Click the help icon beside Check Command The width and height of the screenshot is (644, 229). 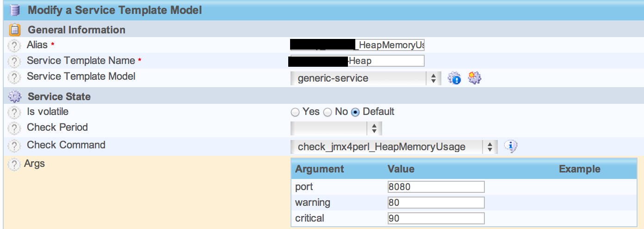pos(15,146)
